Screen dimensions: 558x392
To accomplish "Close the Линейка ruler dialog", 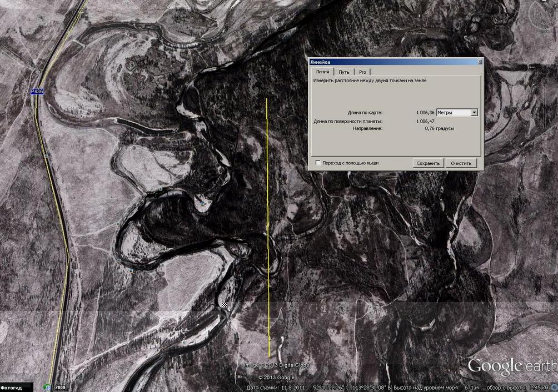I will pos(479,62).
